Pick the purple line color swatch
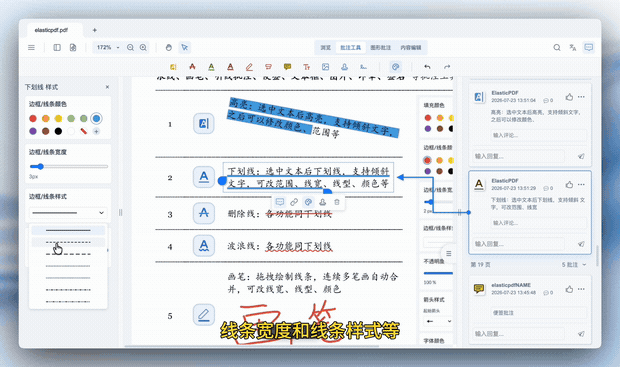Image resolution: width=620 pixels, height=367 pixels. 33,131
